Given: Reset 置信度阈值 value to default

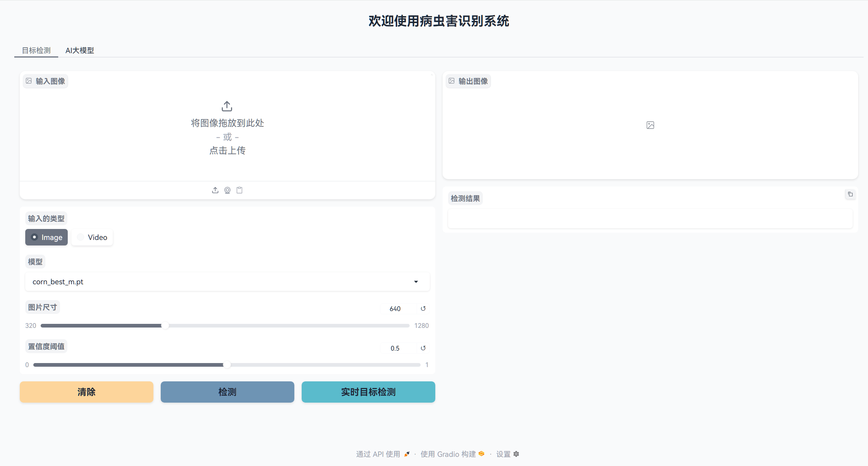Looking at the screenshot, I should [423, 348].
